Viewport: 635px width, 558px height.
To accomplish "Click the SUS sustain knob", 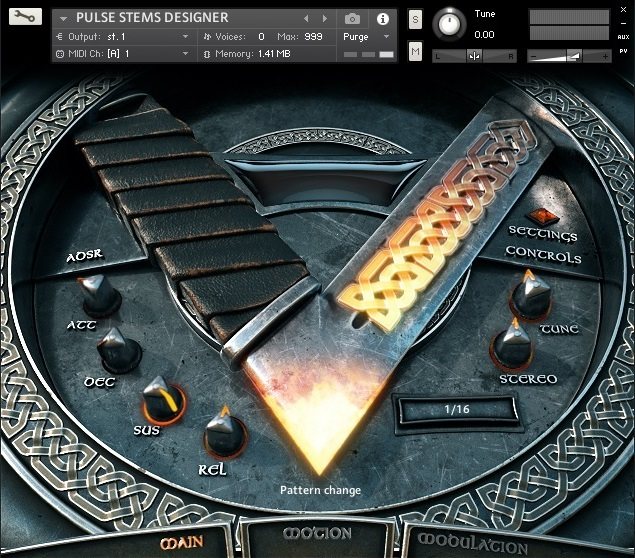I will point(163,400).
